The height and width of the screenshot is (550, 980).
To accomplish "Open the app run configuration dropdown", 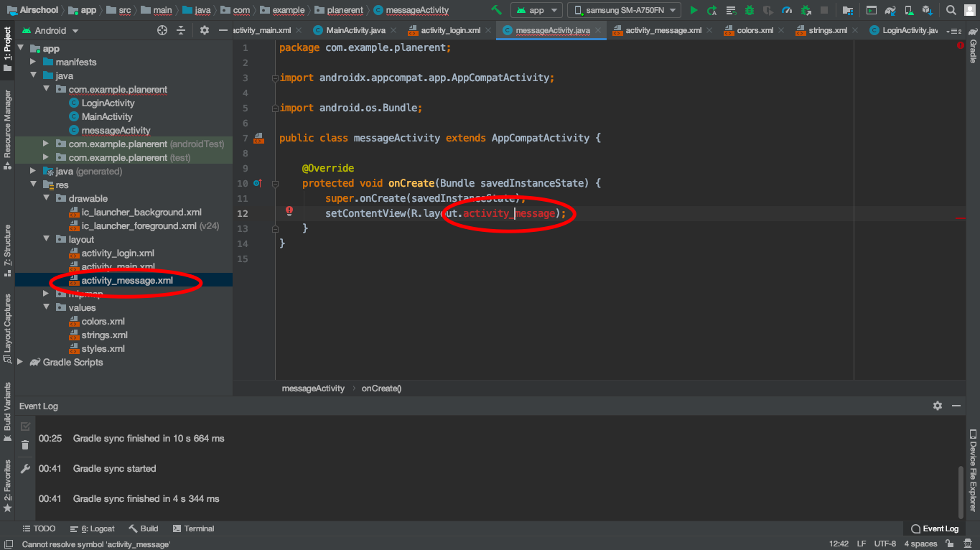I will tap(536, 10).
